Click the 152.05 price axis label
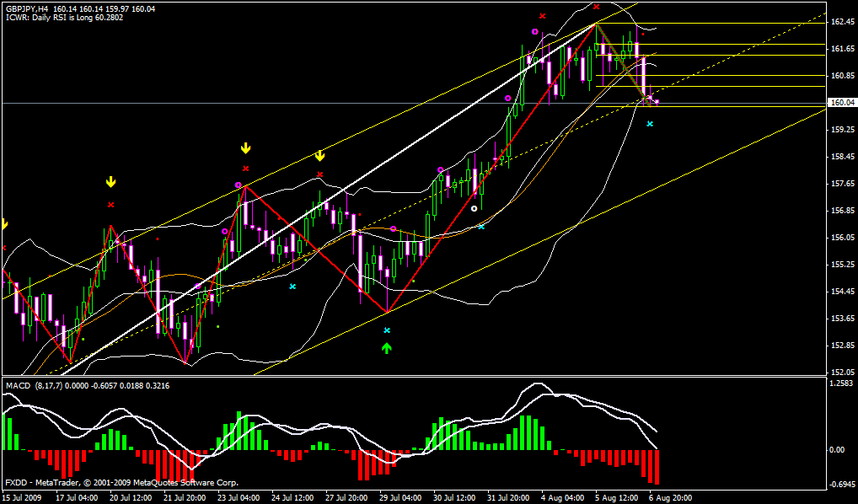The width and height of the screenshot is (858, 504). coord(842,373)
